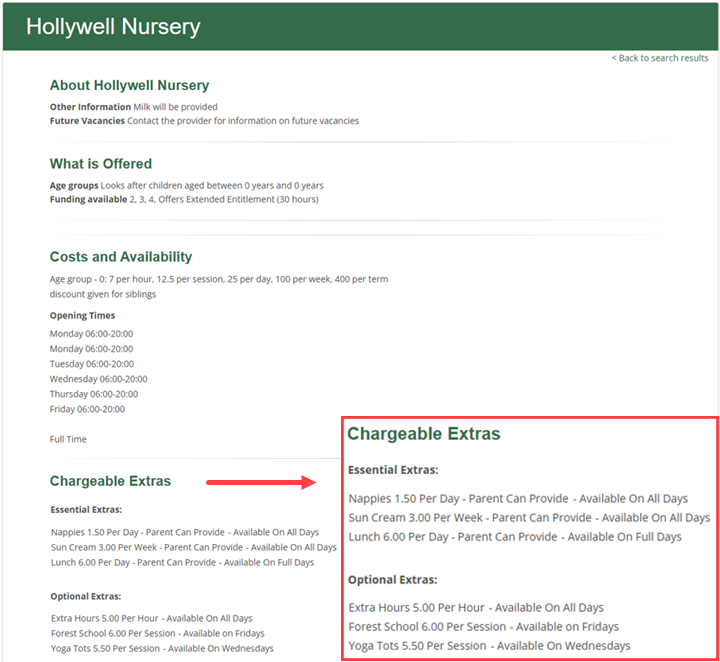Click the Hollywell Nursery title in green header
720x662 pixels.
pyautogui.click(x=113, y=27)
